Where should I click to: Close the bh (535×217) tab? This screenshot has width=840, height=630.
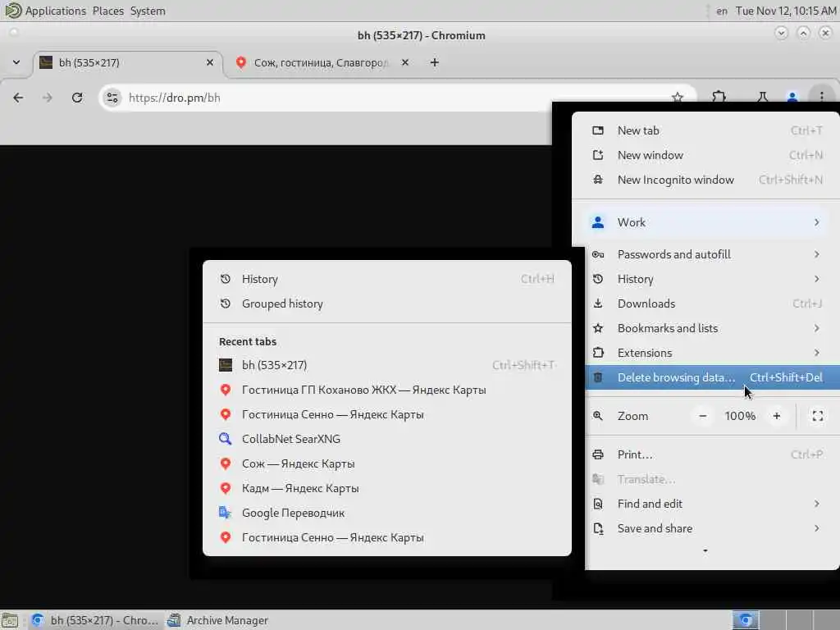pos(210,62)
